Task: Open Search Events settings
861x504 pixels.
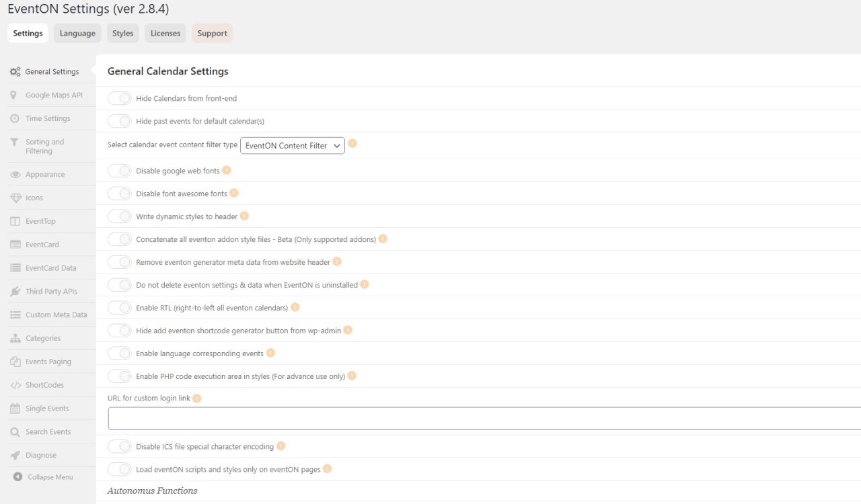Action: tap(48, 432)
